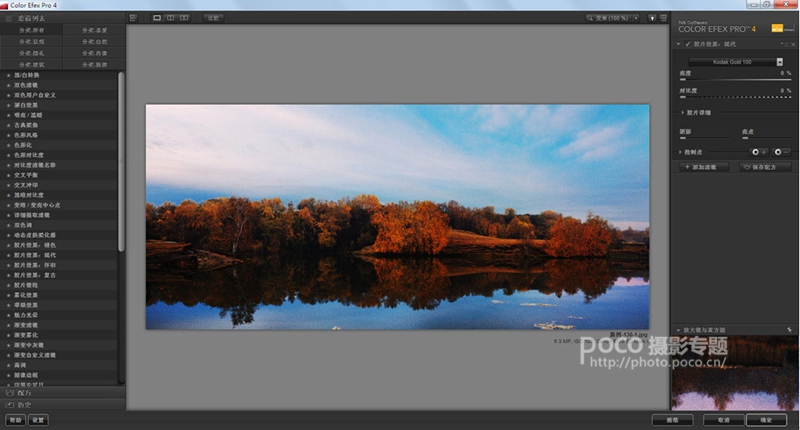Collapse the 胶片效果 filter section triangle
The image size is (800, 430).
(679, 44)
